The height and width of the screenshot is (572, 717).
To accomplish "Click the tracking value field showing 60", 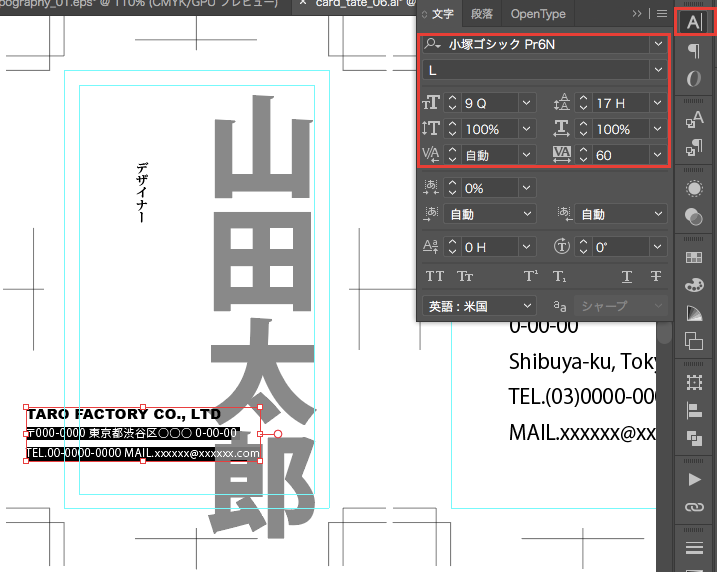I will point(618,155).
